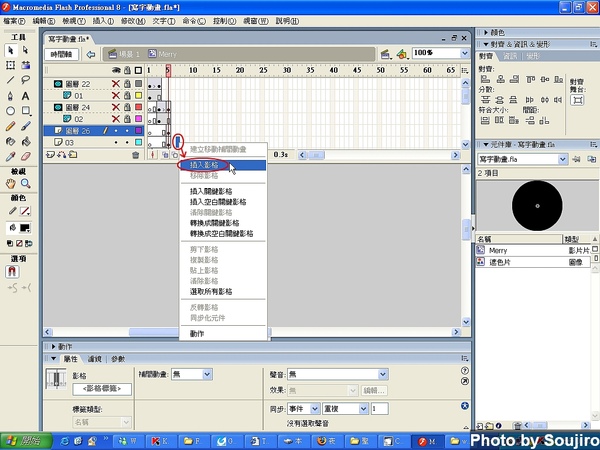Open the Edit Symbols icon

402,54
